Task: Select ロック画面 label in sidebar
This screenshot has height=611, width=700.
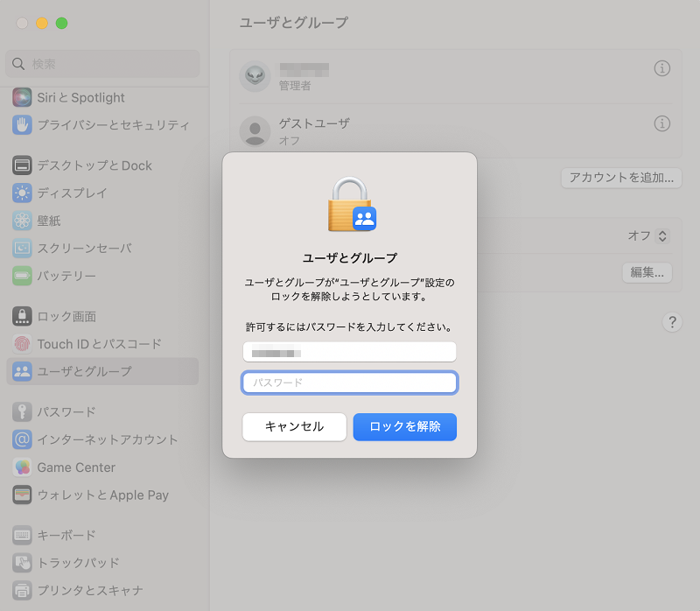Action: click(66, 317)
